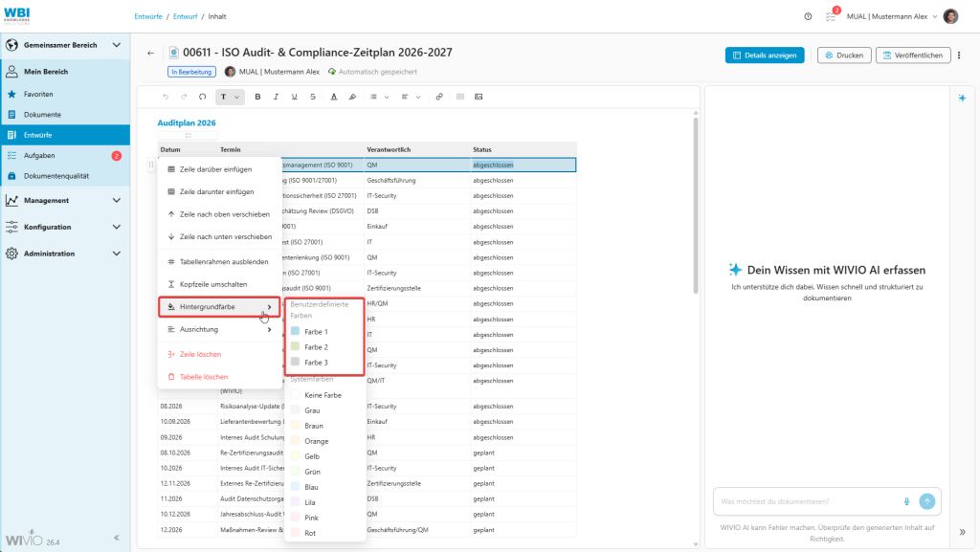Viewport: 980px width, 552px height.
Task: Send the AI prompt with arrow button
Action: click(926, 501)
